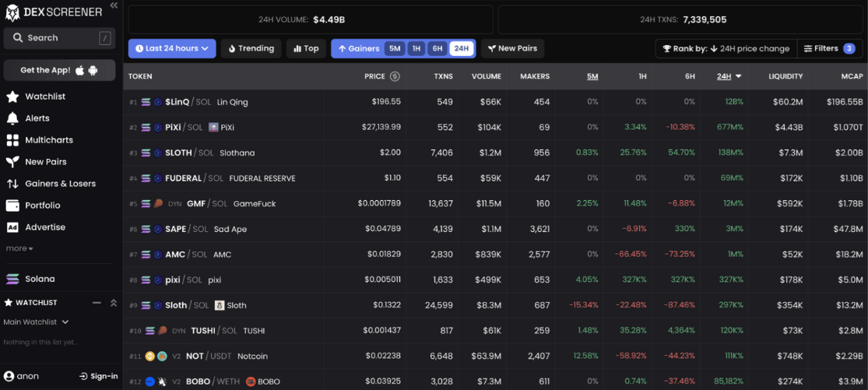This screenshot has width=868, height=390.
Task: Collapse sidebar with double chevron icon
Action: tap(114, 5)
